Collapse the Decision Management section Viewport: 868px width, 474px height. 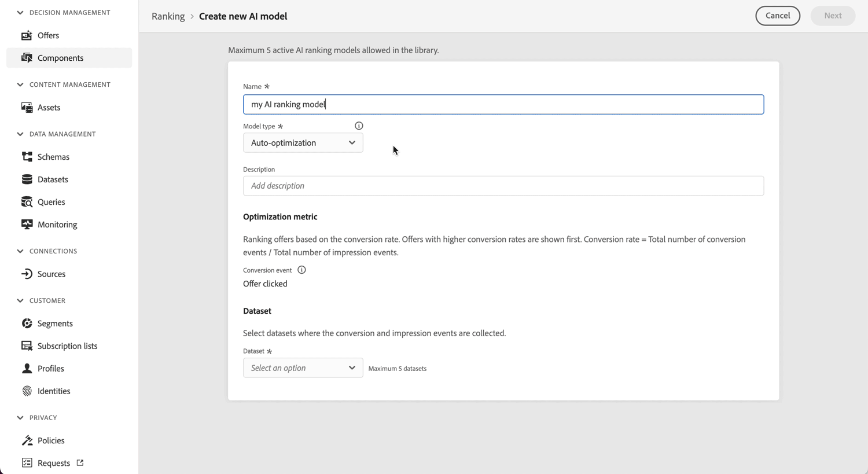click(x=20, y=13)
